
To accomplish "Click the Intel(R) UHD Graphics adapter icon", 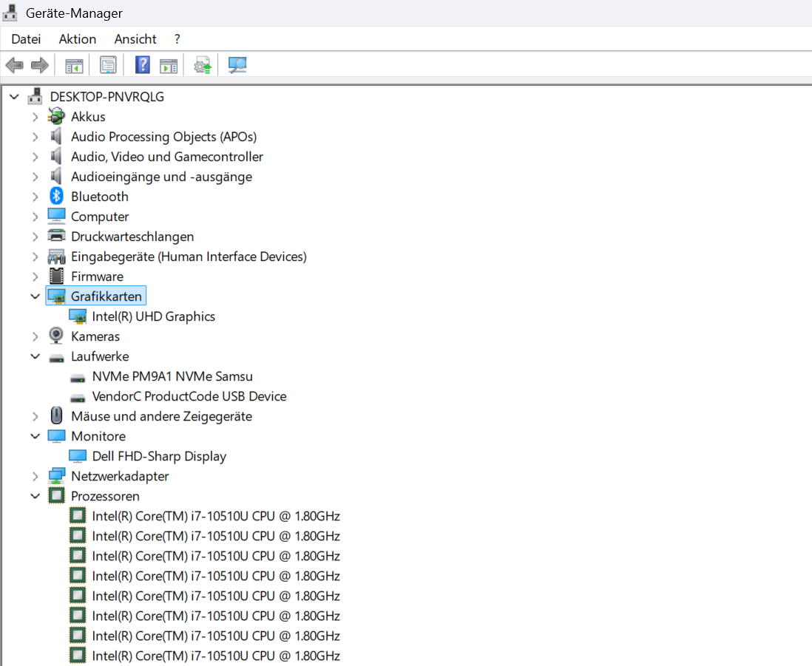I will (x=78, y=316).
